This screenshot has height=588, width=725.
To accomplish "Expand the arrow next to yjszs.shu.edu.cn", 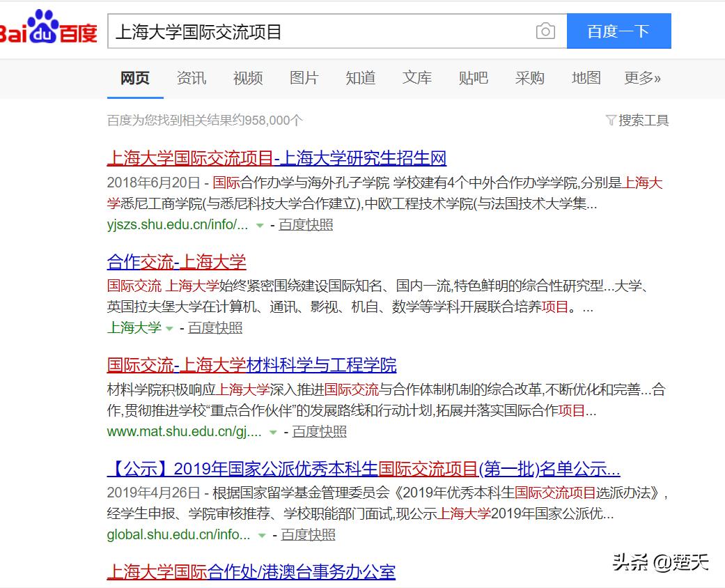I will (259, 226).
